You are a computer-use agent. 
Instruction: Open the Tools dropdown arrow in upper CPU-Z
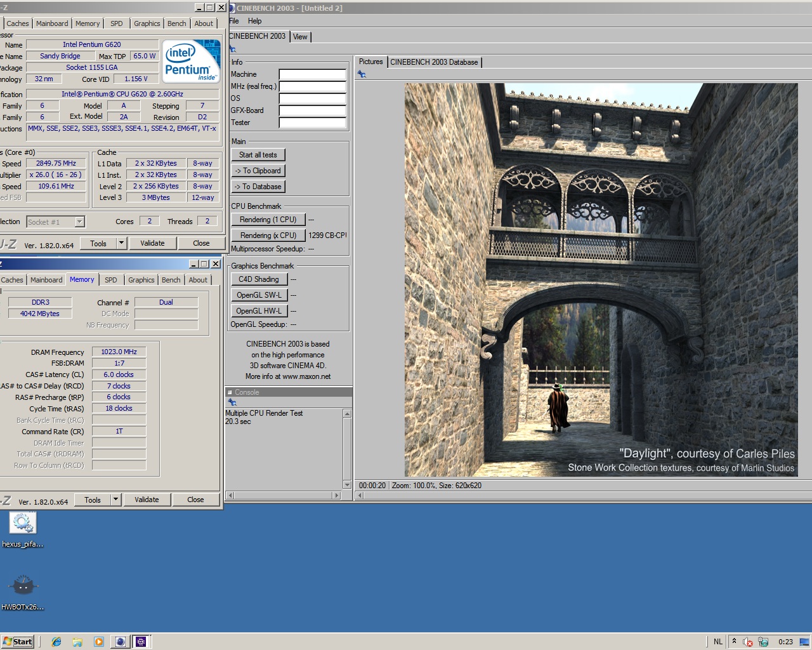click(x=121, y=243)
